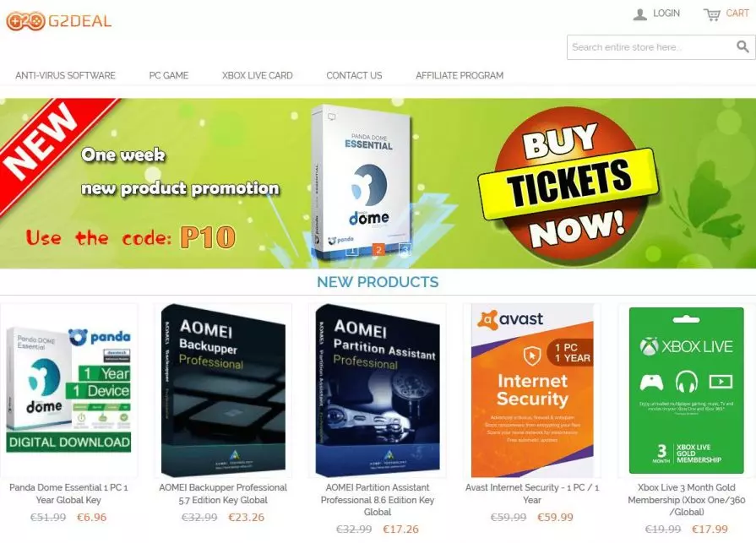Screen dimensions: 756x543
Task: Click AOMEI Partition Assistant box image
Action: pos(378,390)
